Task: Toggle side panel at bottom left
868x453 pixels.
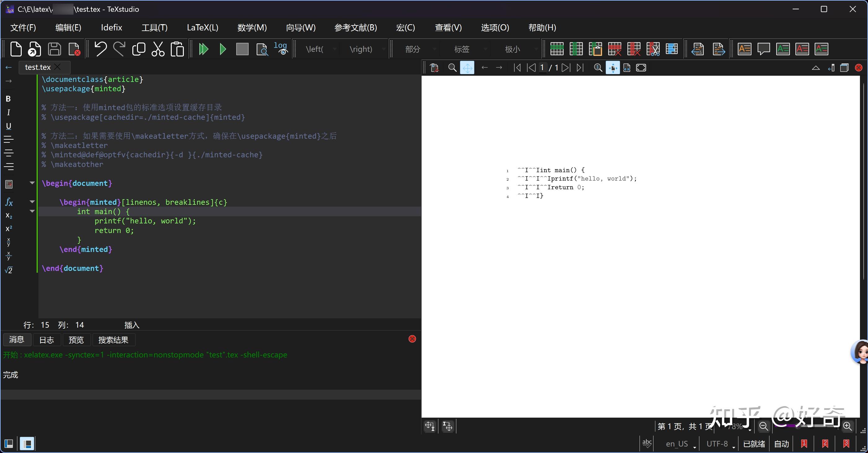Action: pos(9,443)
